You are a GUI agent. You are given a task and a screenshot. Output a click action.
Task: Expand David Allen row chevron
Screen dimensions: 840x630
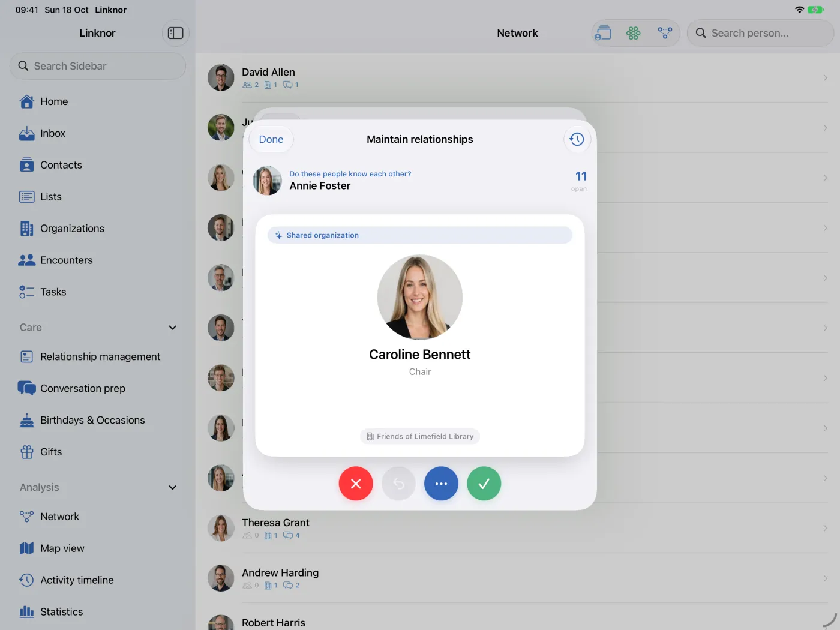click(826, 78)
